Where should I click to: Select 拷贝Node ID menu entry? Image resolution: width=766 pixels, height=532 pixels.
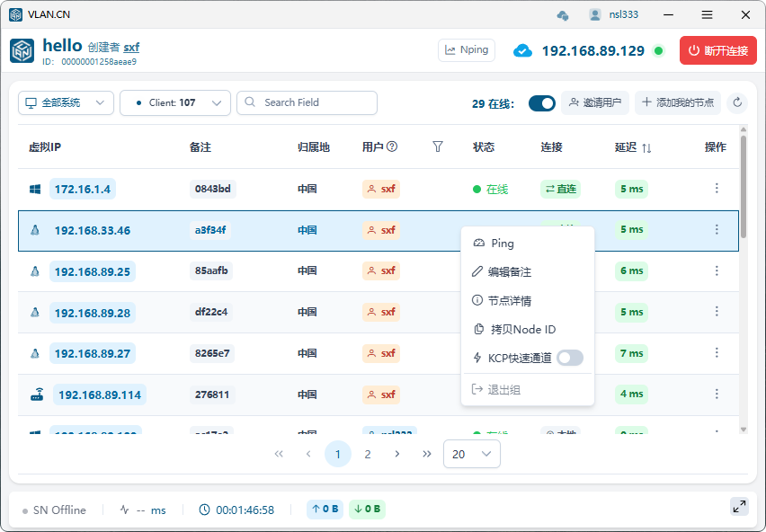[x=528, y=330]
